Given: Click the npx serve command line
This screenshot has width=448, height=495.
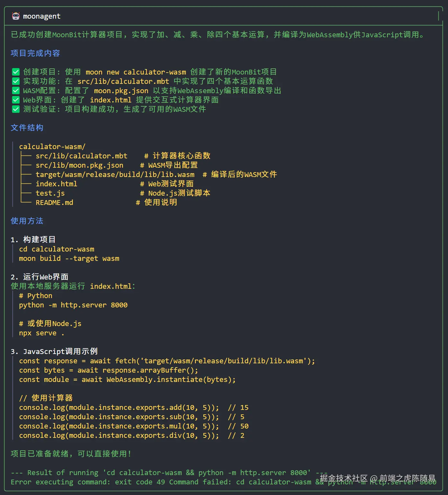Looking at the screenshot, I should click(x=41, y=333).
